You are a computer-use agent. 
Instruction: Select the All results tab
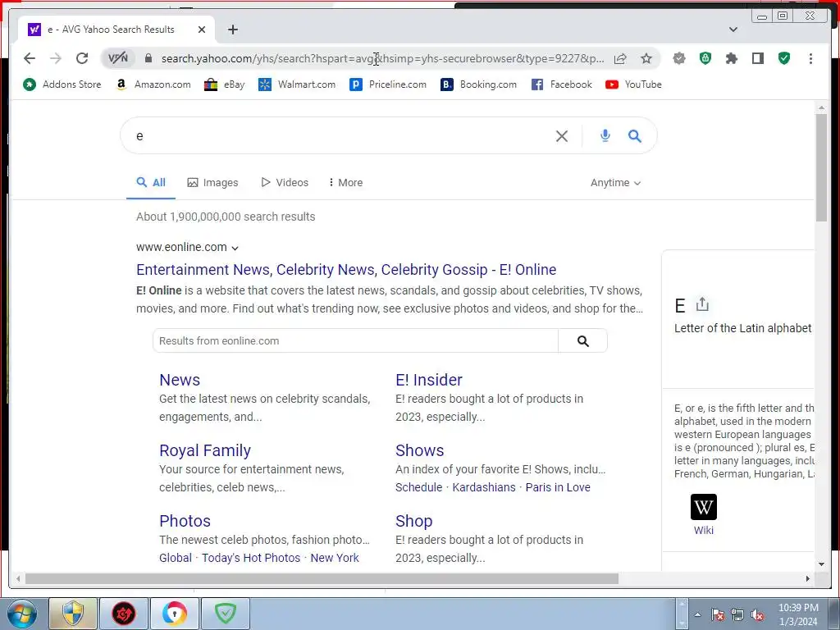click(x=151, y=183)
